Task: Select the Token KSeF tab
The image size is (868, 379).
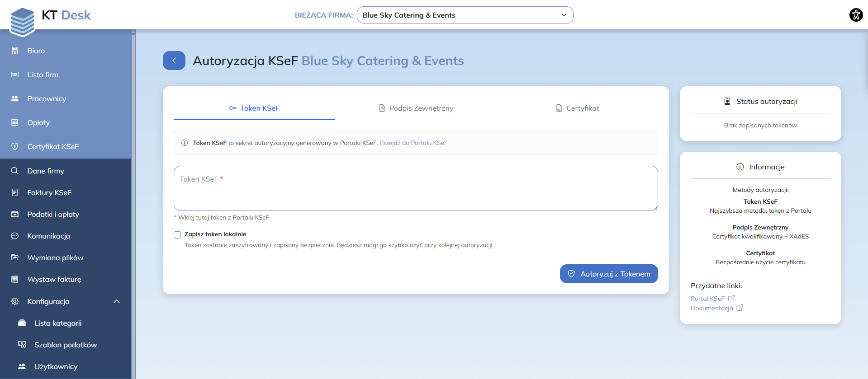Action: [x=254, y=108]
